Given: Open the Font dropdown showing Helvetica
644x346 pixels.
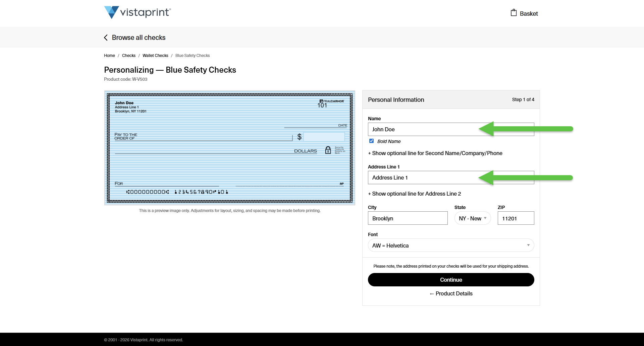Looking at the screenshot, I should pyautogui.click(x=451, y=245).
